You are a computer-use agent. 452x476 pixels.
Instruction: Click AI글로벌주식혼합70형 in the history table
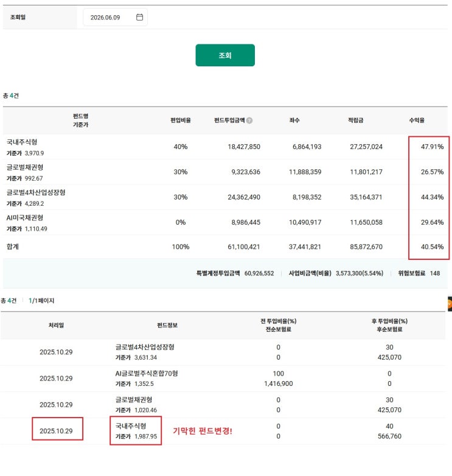(147, 373)
